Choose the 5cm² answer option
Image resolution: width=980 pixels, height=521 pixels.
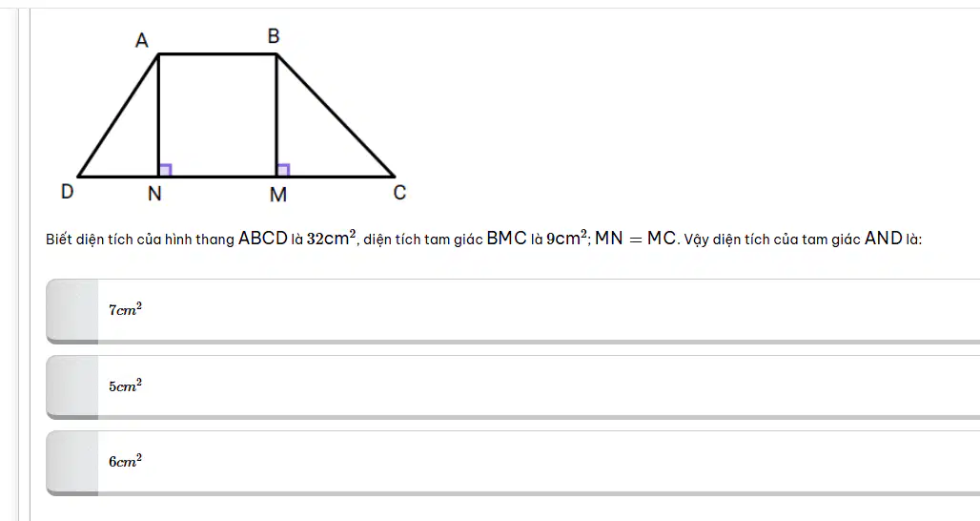tap(513, 386)
